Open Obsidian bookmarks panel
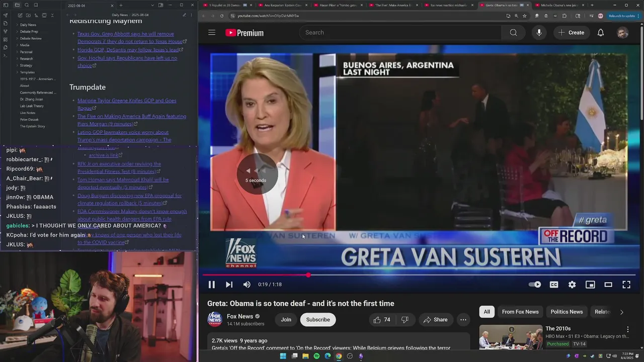 (x=36, y=5)
